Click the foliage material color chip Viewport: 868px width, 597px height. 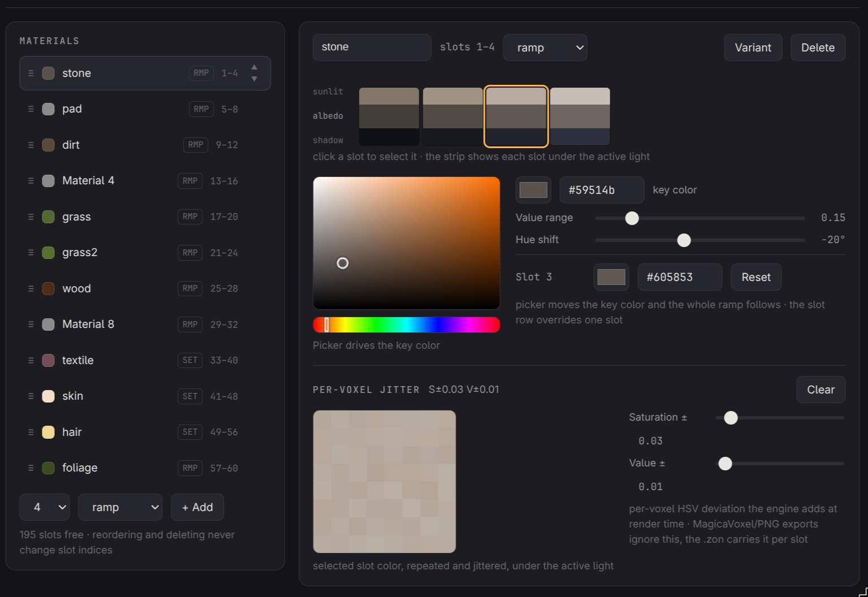[49, 468]
